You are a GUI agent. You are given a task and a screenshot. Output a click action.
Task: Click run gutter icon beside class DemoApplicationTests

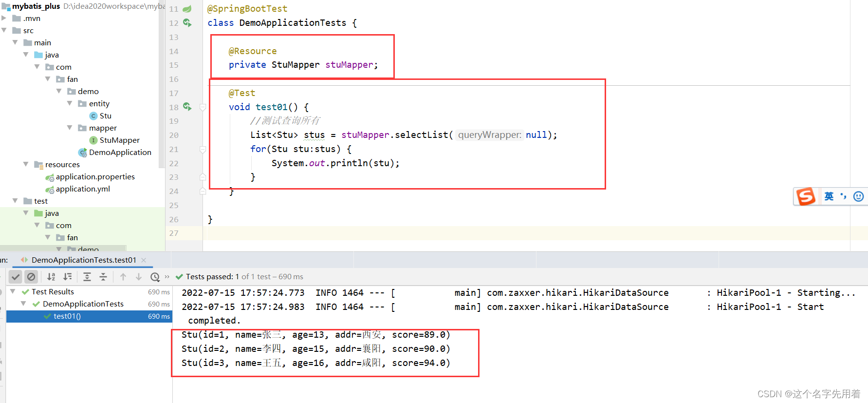[x=187, y=23]
